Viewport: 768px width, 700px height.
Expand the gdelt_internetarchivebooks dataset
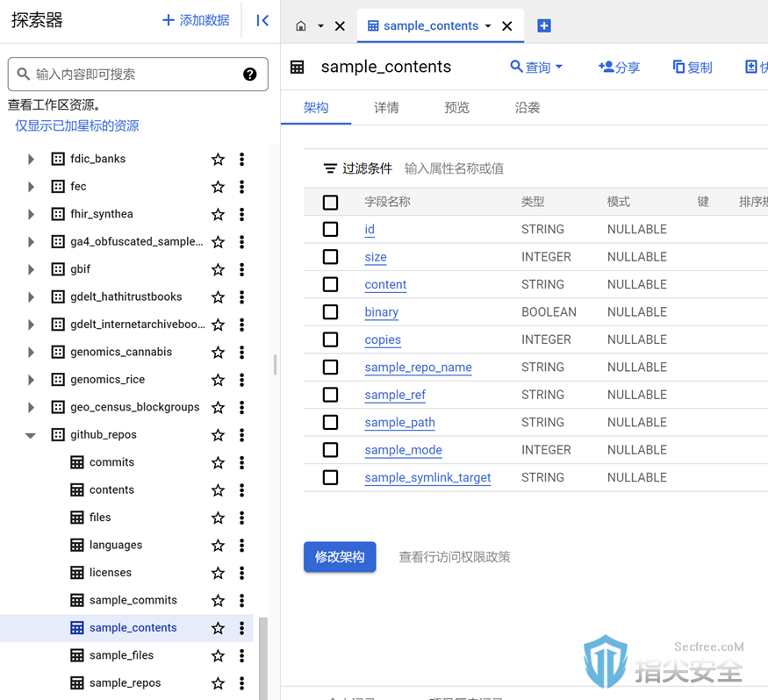31,325
